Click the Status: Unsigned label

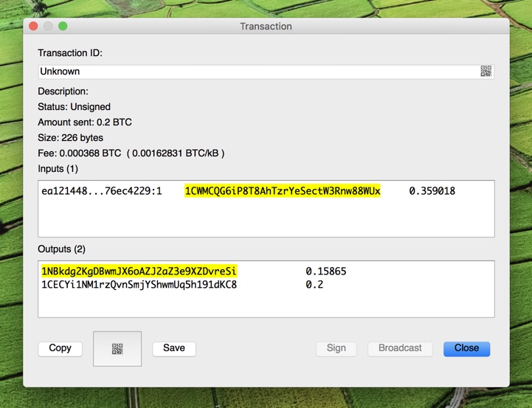point(74,107)
